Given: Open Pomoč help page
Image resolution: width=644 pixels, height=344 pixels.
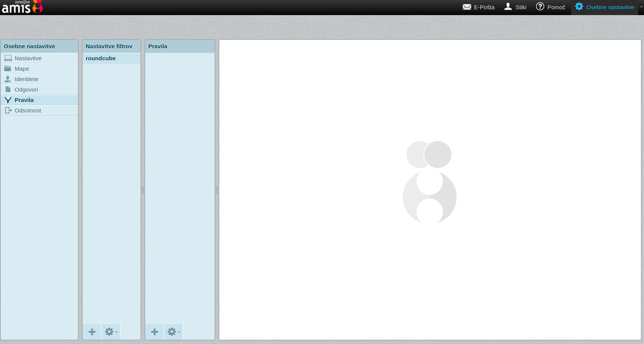Looking at the screenshot, I should (x=551, y=7).
